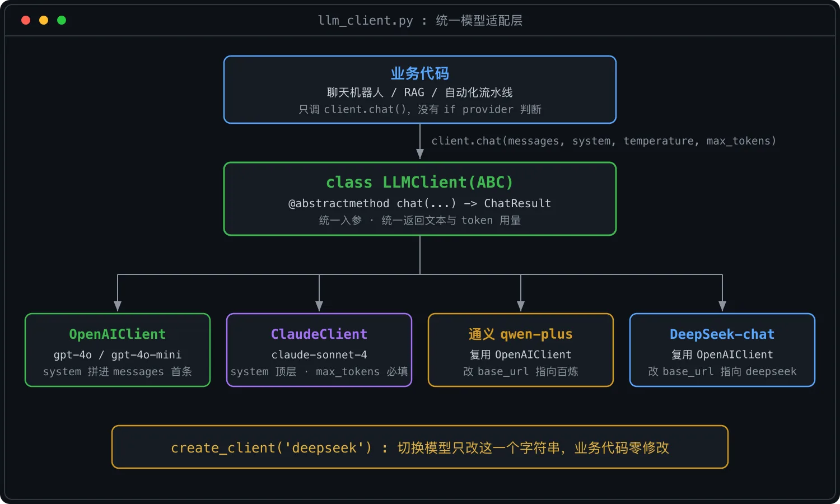
Task: Select the '业务代码' heading
Action: click(x=420, y=73)
